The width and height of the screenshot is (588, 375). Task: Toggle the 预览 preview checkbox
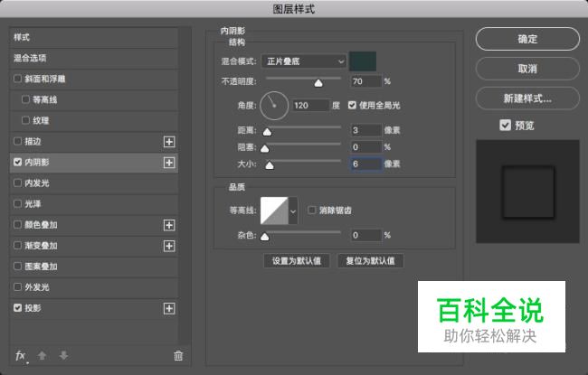pos(505,125)
